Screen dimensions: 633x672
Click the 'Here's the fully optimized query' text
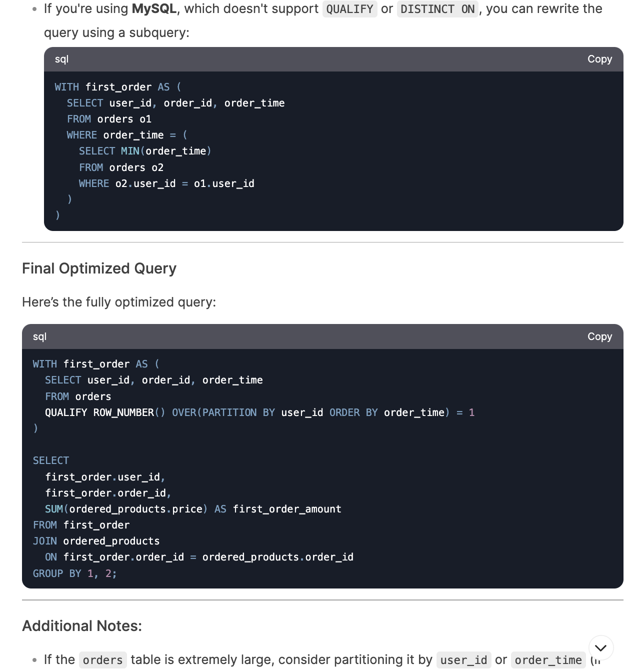[119, 302]
